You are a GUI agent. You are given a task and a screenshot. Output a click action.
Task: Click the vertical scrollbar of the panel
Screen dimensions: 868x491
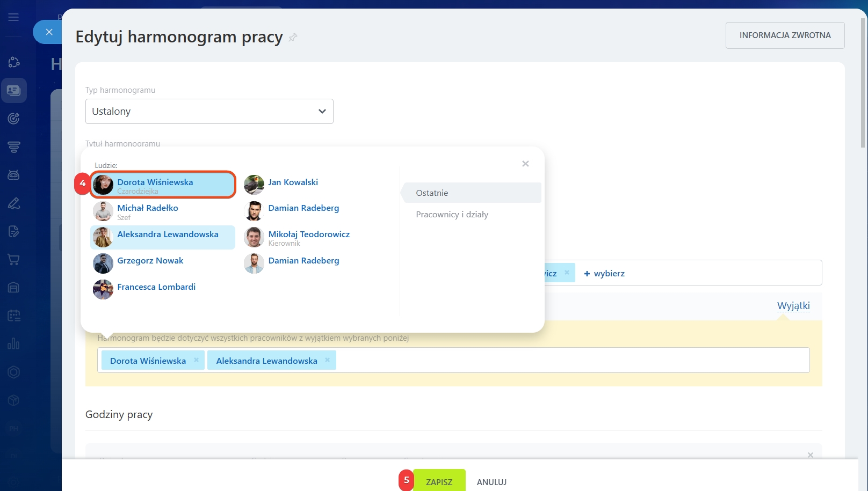point(863,83)
